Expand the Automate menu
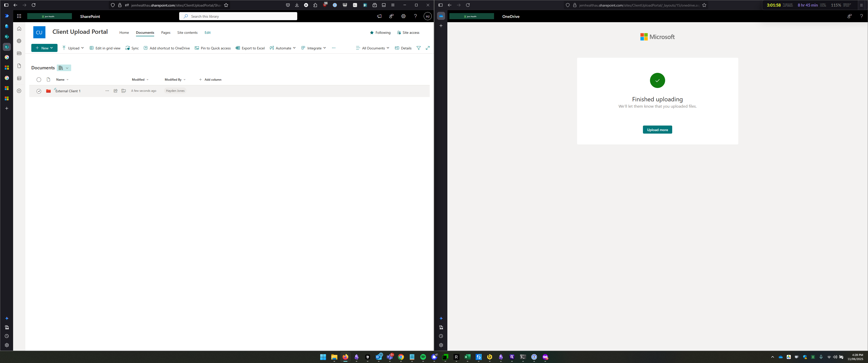This screenshot has width=868, height=363. pos(283,48)
